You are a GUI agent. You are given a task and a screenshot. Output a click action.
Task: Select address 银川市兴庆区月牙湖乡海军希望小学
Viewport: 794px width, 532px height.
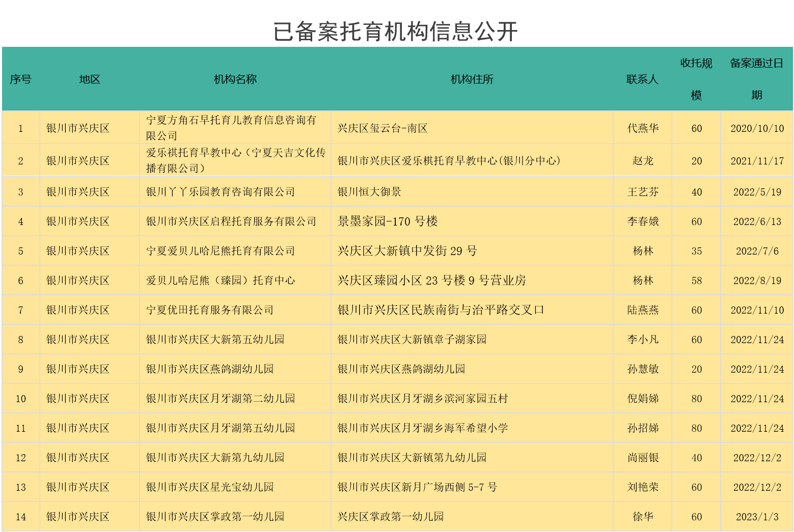423,428
